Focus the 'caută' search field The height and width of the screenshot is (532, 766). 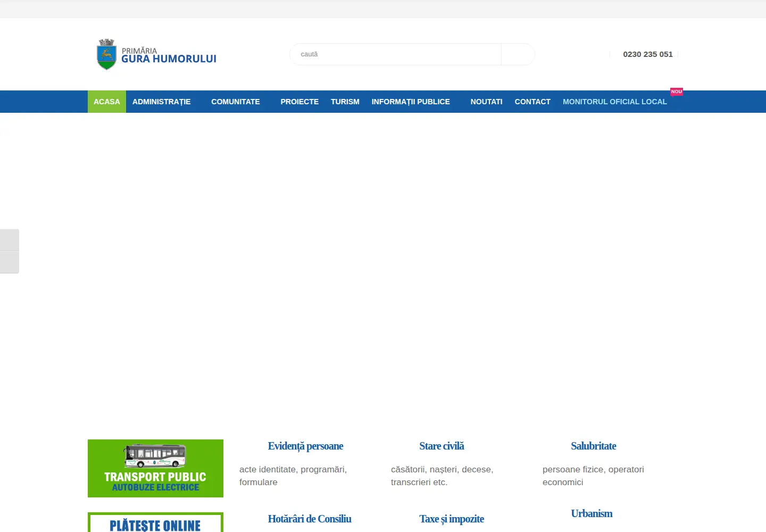pyautogui.click(x=395, y=54)
